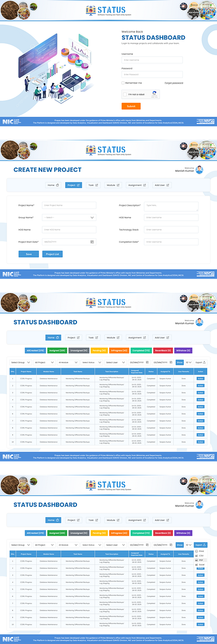This screenshot has height=644, width=217.
Task: Open rows-per-page 10 dropdown, dashboard without Export menu
Action: click(x=189, y=362)
